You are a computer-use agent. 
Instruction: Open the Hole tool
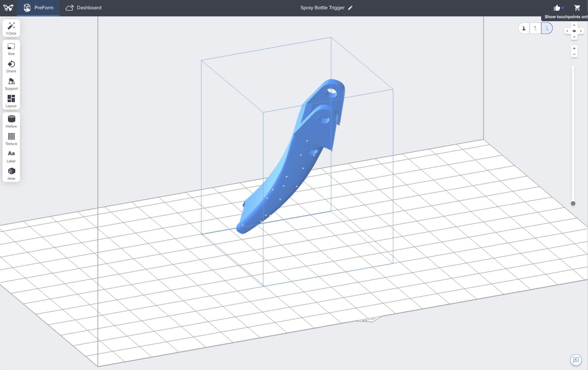click(11, 174)
